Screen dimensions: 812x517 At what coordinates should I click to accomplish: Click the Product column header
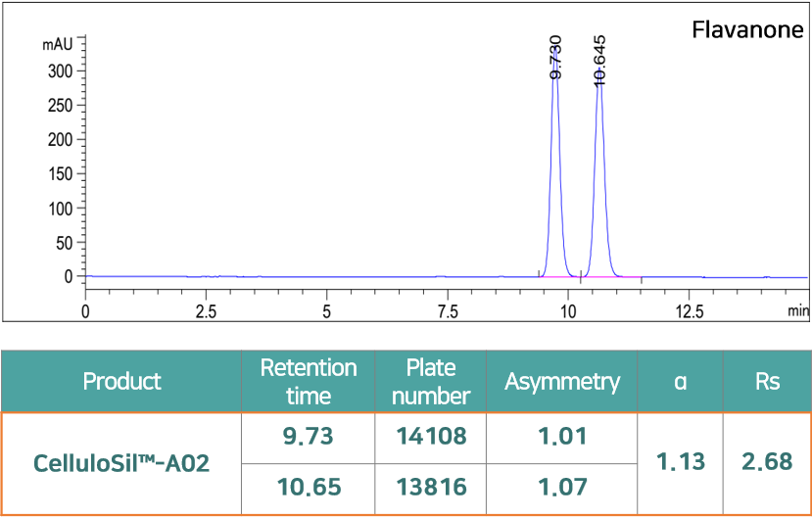pos(121,382)
